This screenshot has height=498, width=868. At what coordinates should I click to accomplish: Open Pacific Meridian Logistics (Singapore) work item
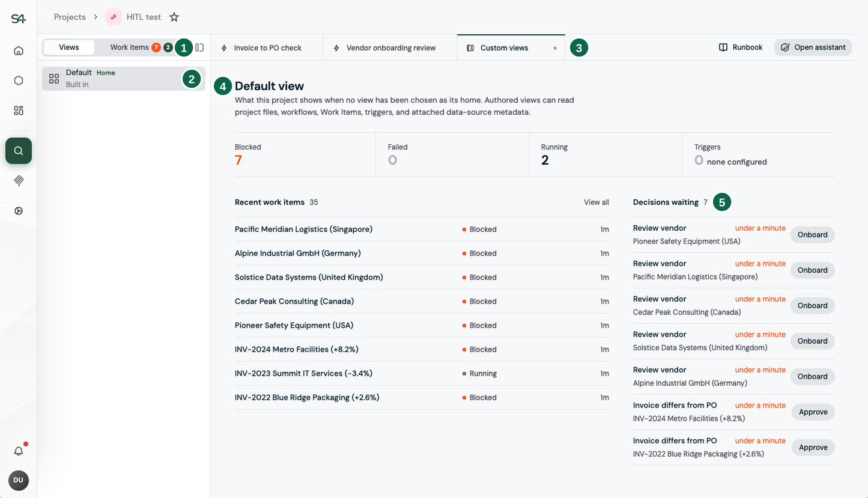coord(422,229)
